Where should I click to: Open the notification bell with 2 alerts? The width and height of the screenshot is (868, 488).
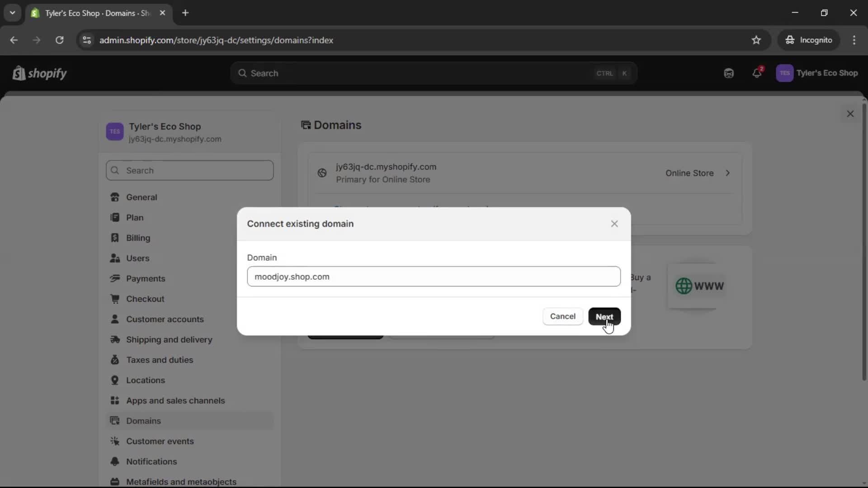tap(757, 73)
